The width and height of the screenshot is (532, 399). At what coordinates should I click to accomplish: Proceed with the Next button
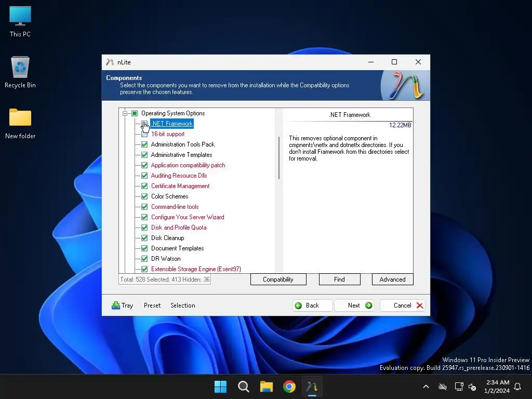[x=354, y=305]
